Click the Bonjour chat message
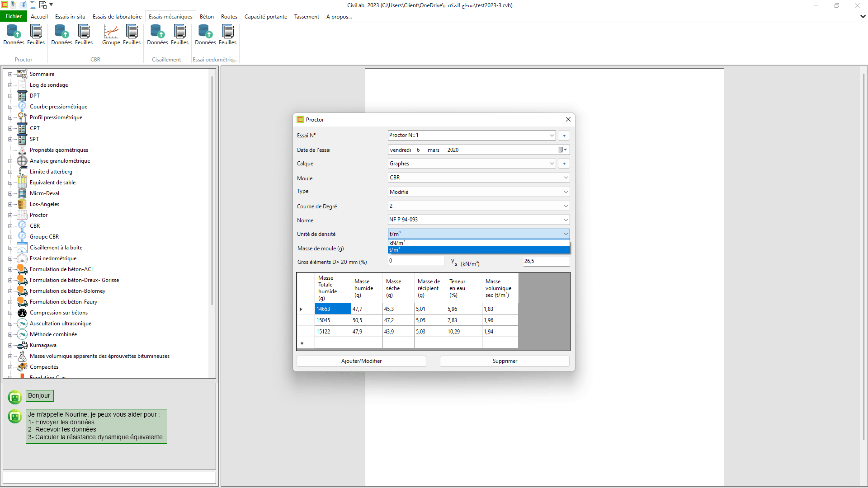The height and width of the screenshot is (488, 868). (x=39, y=396)
